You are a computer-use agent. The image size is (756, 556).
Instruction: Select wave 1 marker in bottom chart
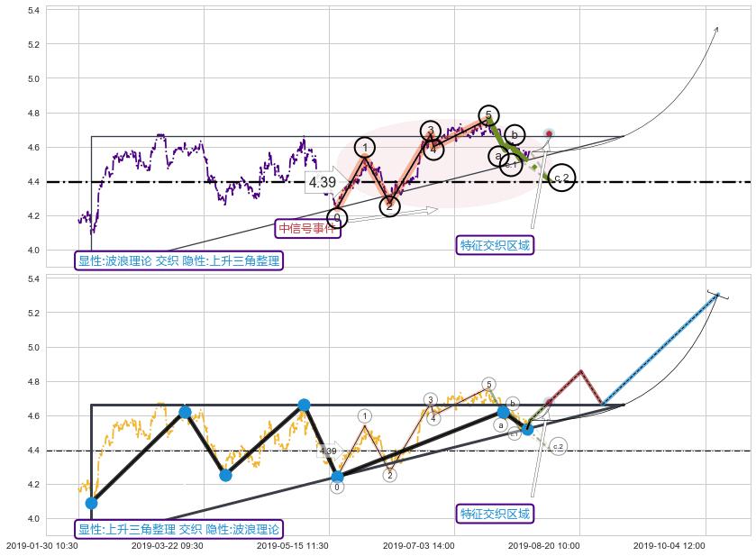coord(365,415)
